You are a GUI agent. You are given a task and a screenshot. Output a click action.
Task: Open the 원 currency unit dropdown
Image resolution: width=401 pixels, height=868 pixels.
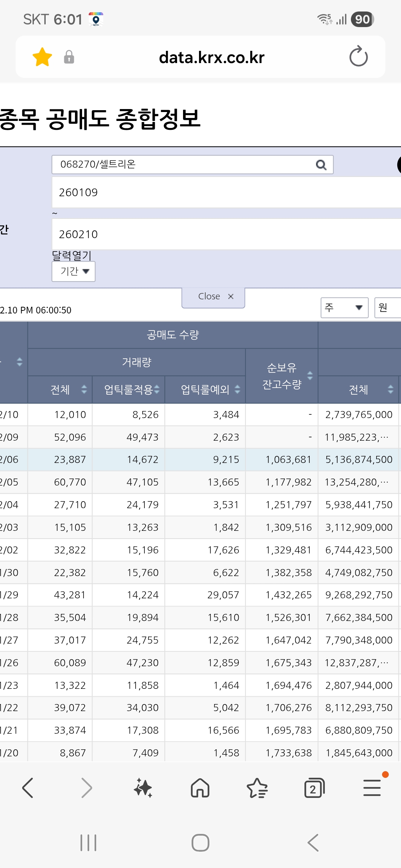point(388,308)
